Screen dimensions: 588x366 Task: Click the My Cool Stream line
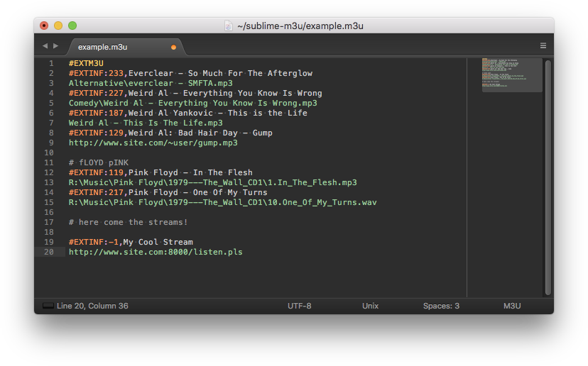pos(131,242)
